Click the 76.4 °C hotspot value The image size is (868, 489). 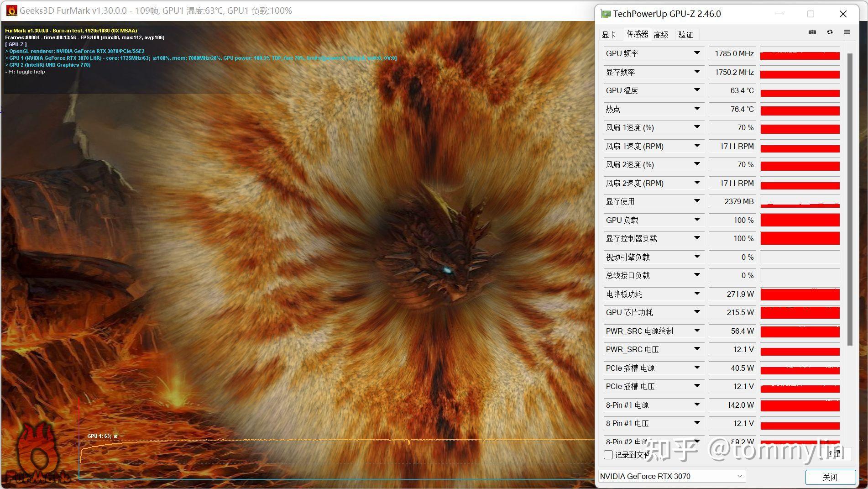pos(732,109)
